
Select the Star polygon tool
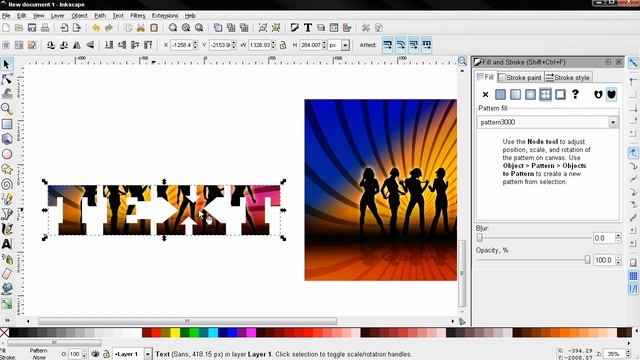point(7,169)
